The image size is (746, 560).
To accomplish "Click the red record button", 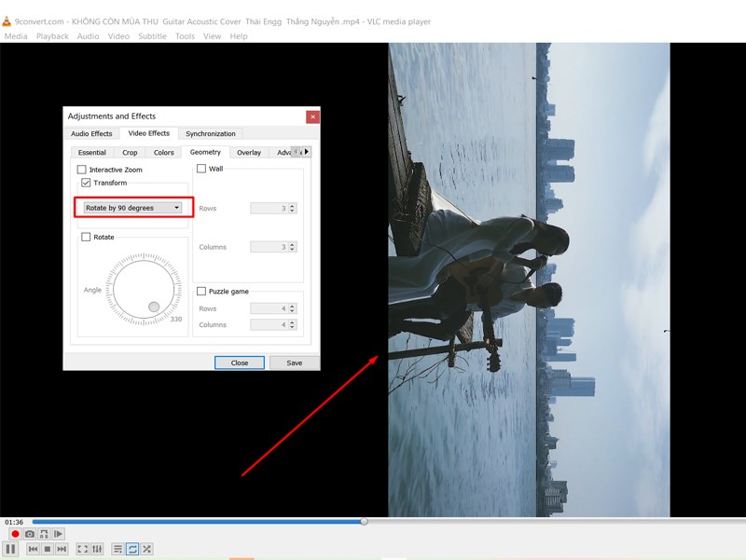I will point(14,533).
